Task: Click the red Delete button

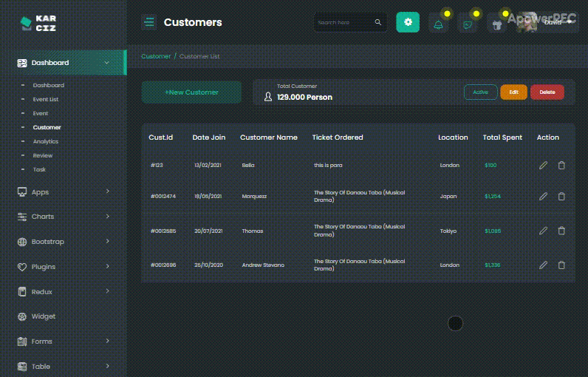Action: click(x=547, y=92)
